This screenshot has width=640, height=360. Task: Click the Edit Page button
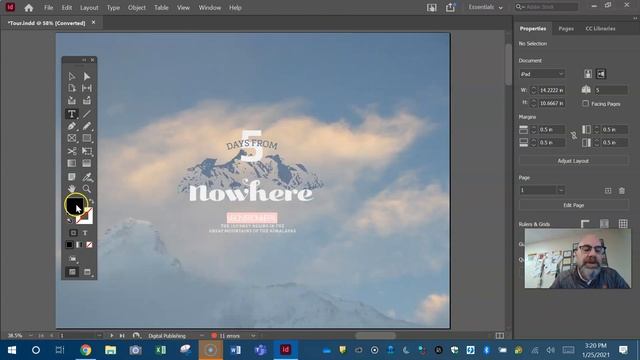click(x=573, y=205)
